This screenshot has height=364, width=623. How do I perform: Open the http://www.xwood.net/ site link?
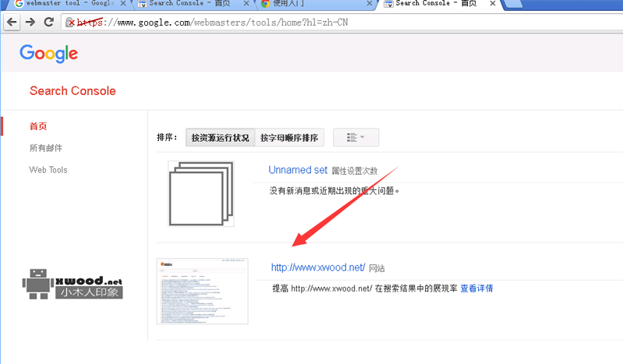[x=318, y=267]
